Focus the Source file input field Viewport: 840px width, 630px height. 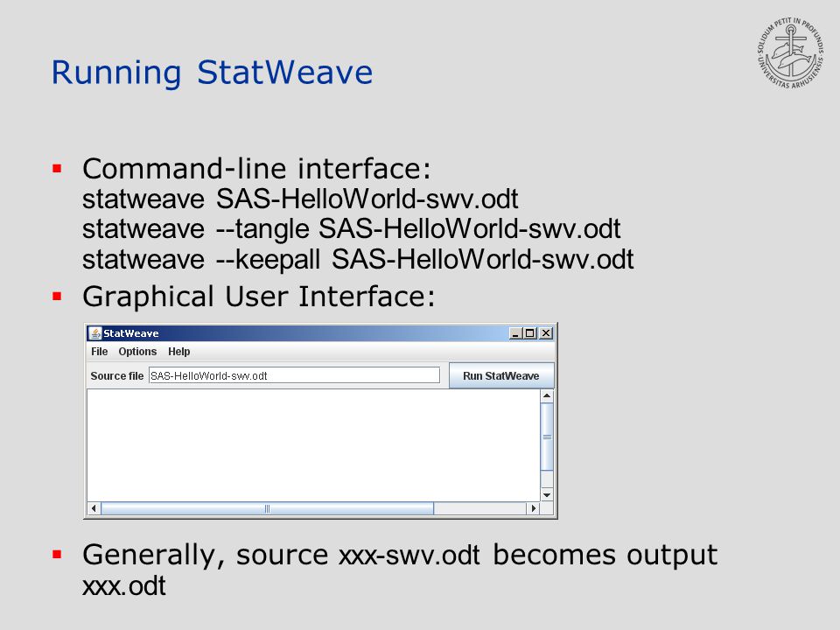(294, 375)
